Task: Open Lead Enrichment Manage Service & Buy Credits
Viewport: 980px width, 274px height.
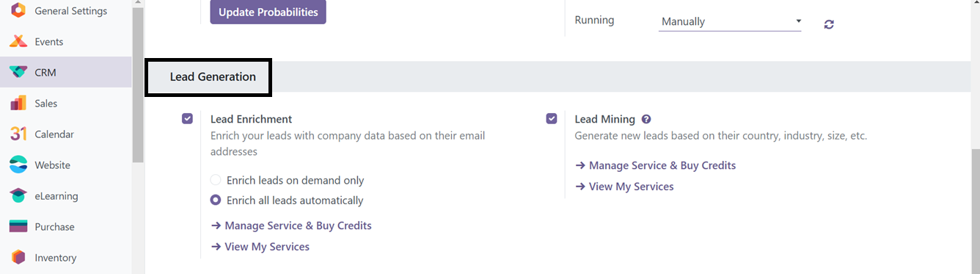Action: (291, 226)
